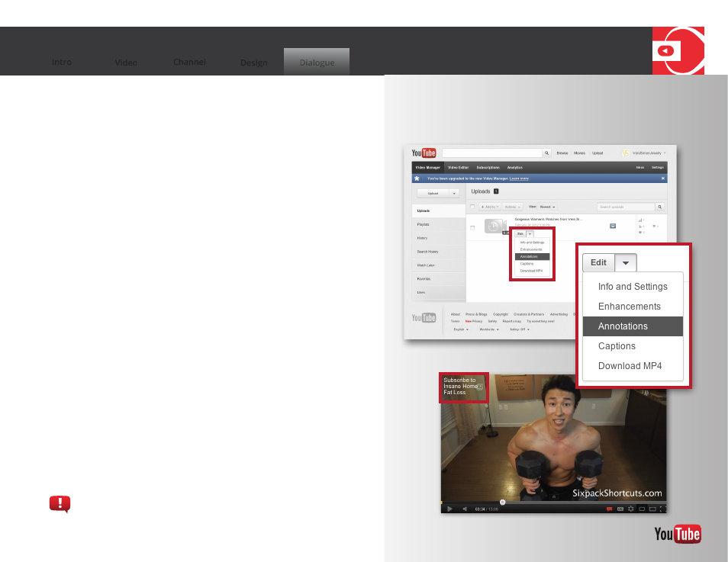
Task: Switch to the small player size icon
Action: click(642, 509)
